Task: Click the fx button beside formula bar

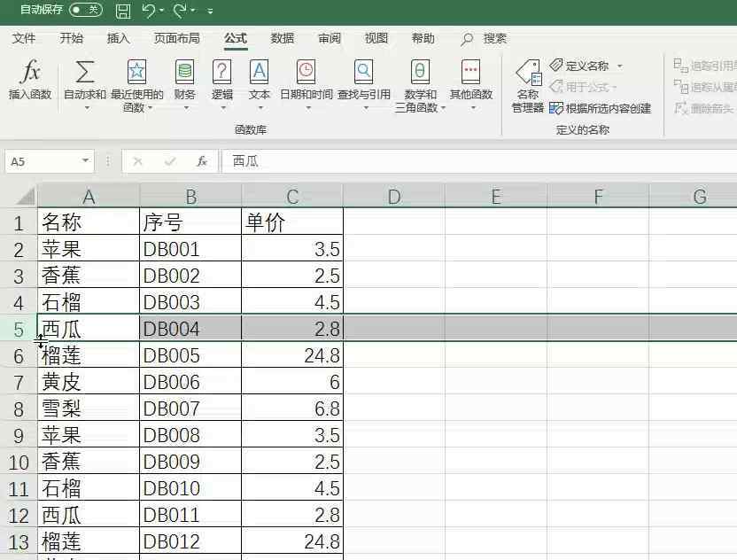Action: point(202,161)
